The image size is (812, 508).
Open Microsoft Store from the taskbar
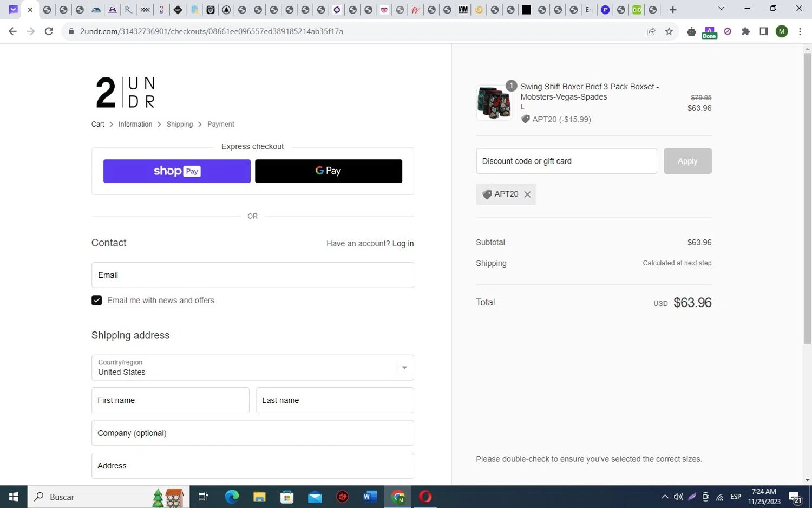tap(287, 496)
